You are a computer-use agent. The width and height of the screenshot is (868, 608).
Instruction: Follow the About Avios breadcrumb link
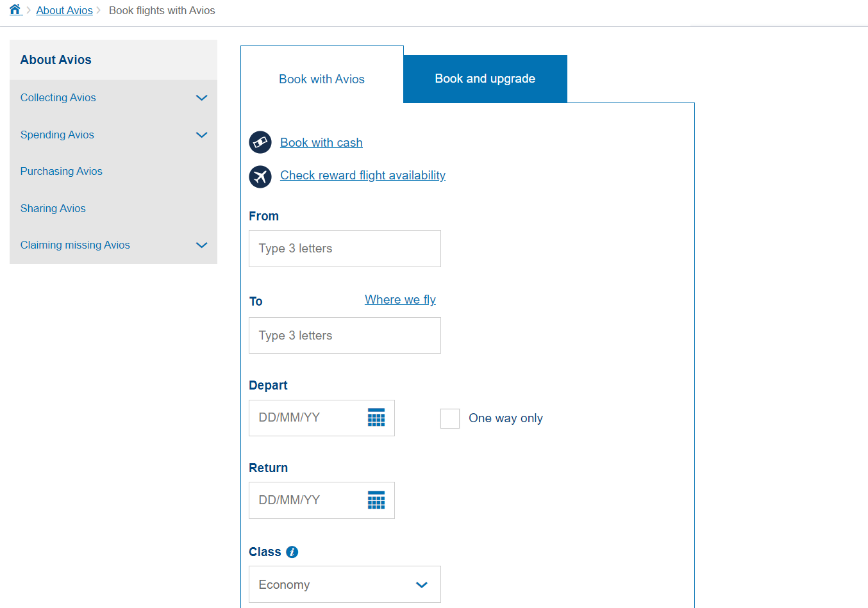coord(65,10)
